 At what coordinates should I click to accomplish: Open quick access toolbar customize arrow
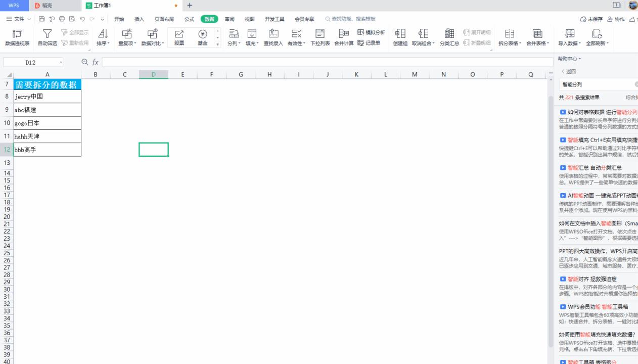(102, 19)
